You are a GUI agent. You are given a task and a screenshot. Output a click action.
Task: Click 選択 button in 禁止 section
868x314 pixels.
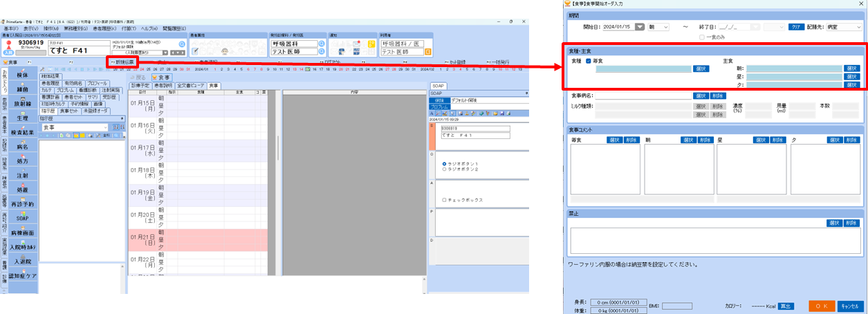(x=834, y=223)
